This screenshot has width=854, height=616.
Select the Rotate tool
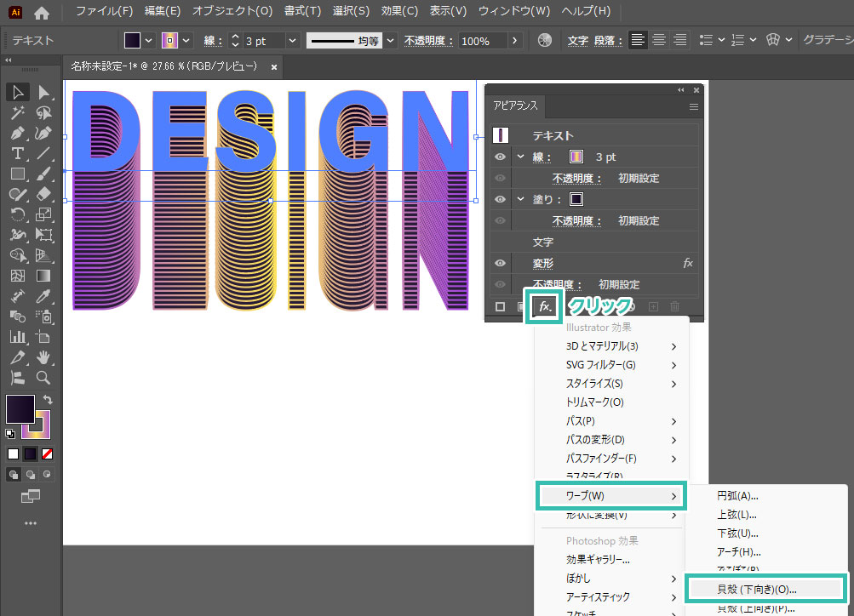tap(17, 214)
